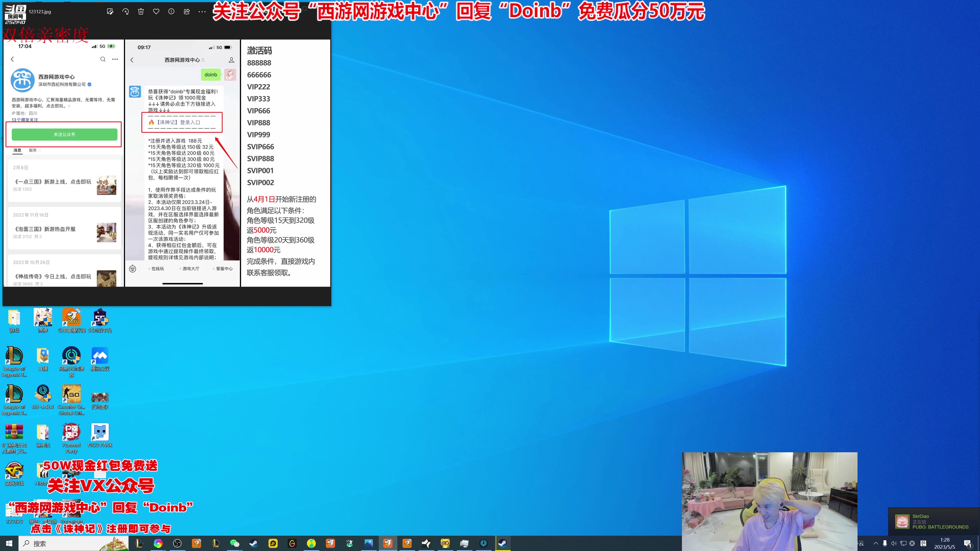
Task: Select the 5E对战平台 desktop shortcut
Action: pyautogui.click(x=100, y=321)
